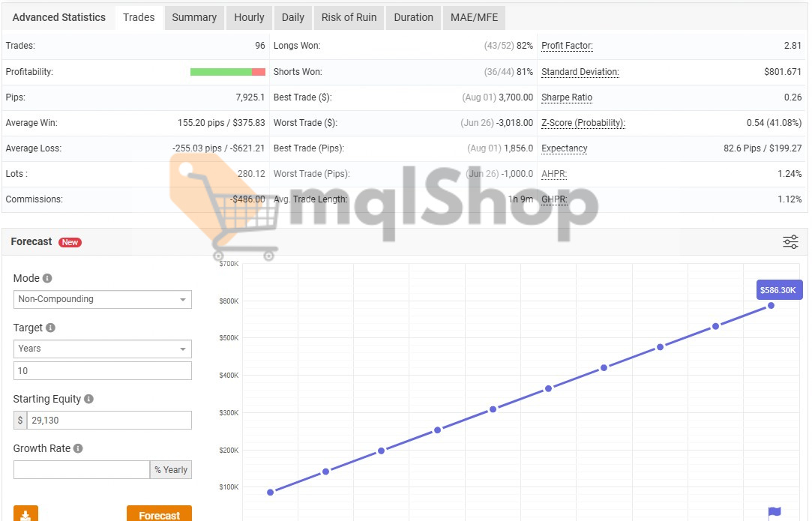This screenshot has height=521, width=812.
Task: Open the MAE/MFE tab
Action: coord(474,17)
